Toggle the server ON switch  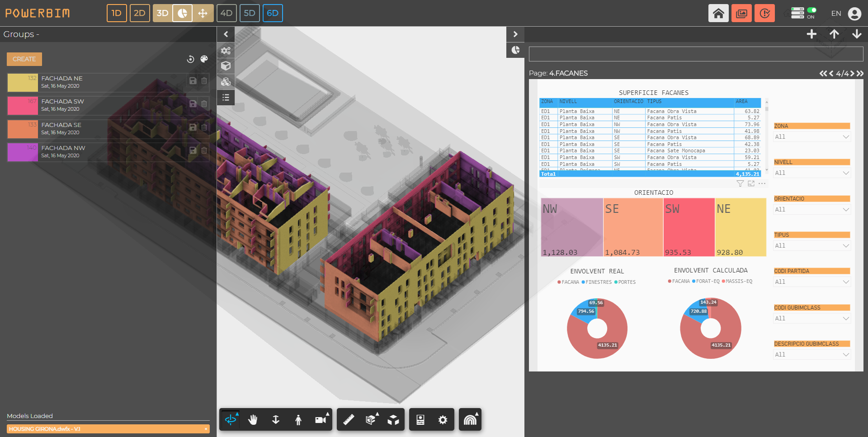812,10
